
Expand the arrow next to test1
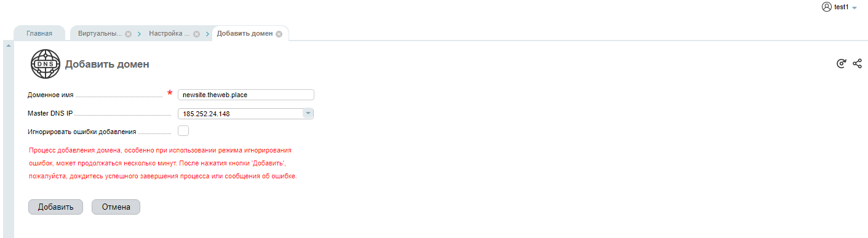854,8
